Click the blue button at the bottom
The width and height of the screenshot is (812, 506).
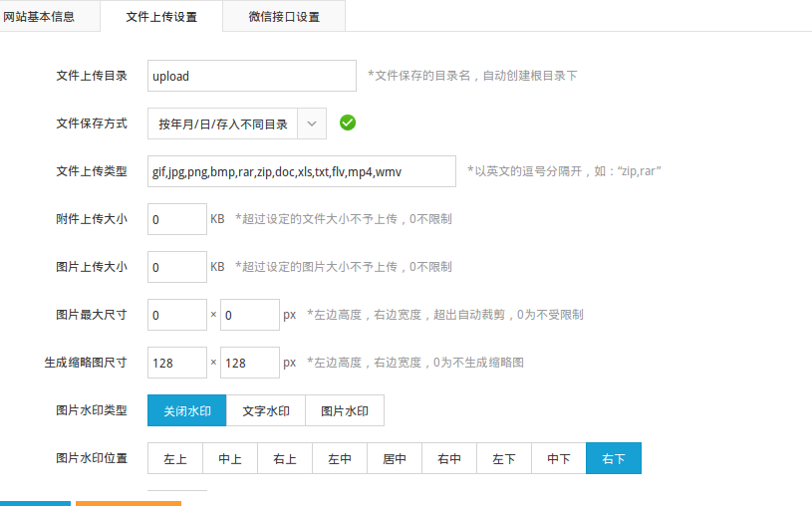click(x=34, y=503)
